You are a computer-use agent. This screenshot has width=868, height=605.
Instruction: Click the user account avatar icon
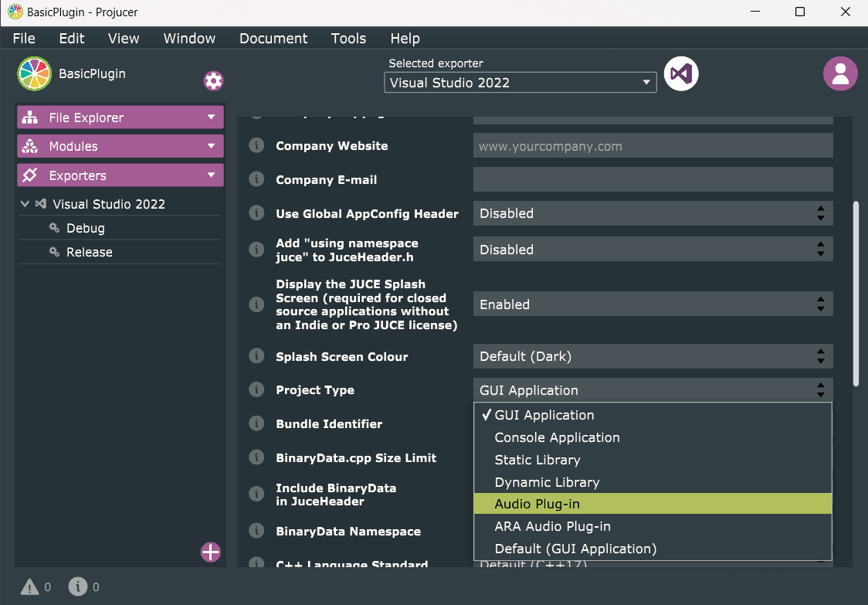tap(840, 74)
